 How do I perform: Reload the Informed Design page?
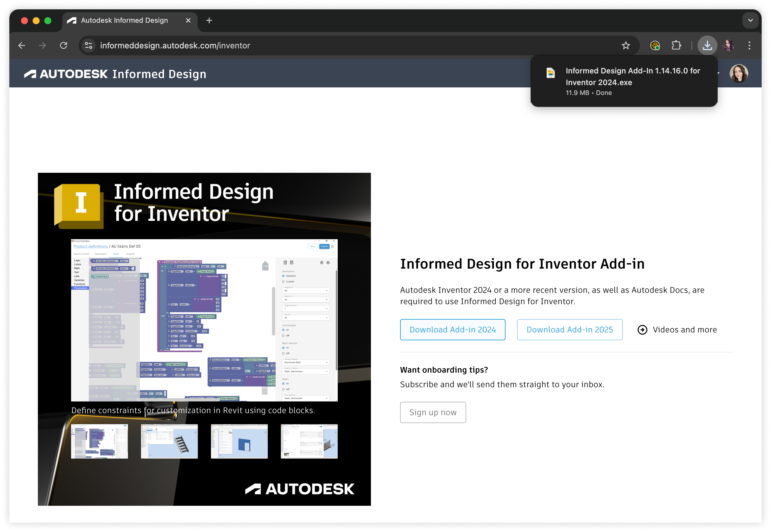(63, 45)
